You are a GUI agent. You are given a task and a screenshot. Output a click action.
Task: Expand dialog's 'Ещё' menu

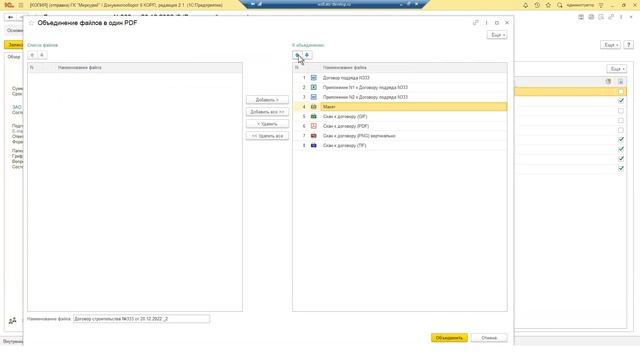point(497,35)
